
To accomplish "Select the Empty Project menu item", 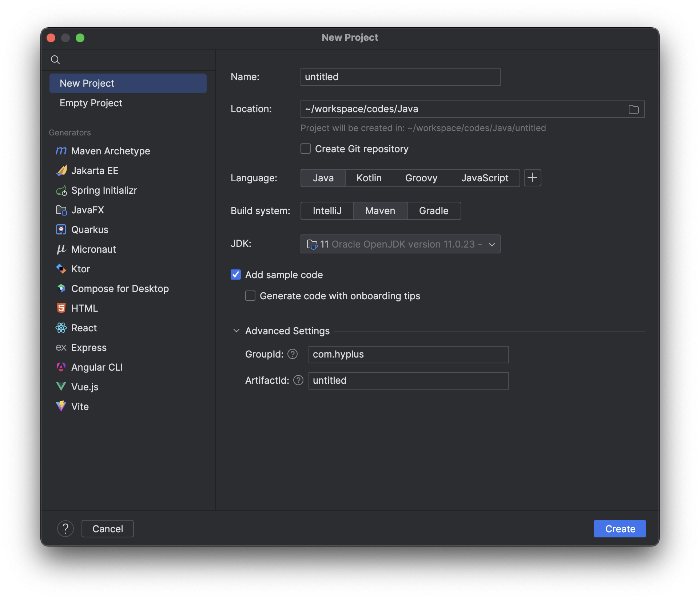I will (91, 102).
